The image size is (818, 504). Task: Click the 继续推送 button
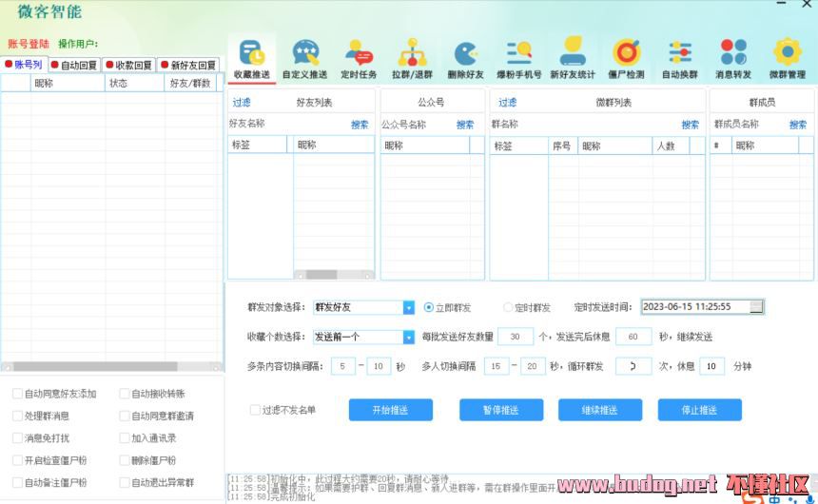coord(600,410)
